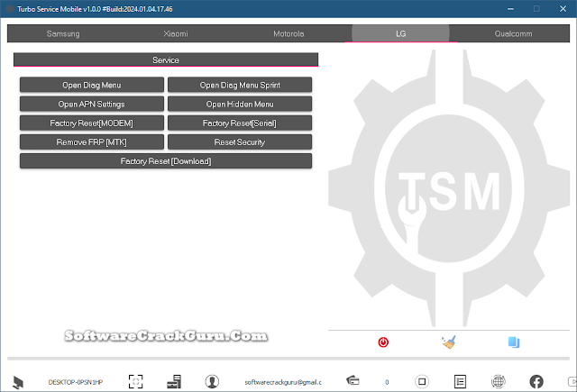Click the blue copy log icon
Screen dimensions: 577x392
[514, 342]
